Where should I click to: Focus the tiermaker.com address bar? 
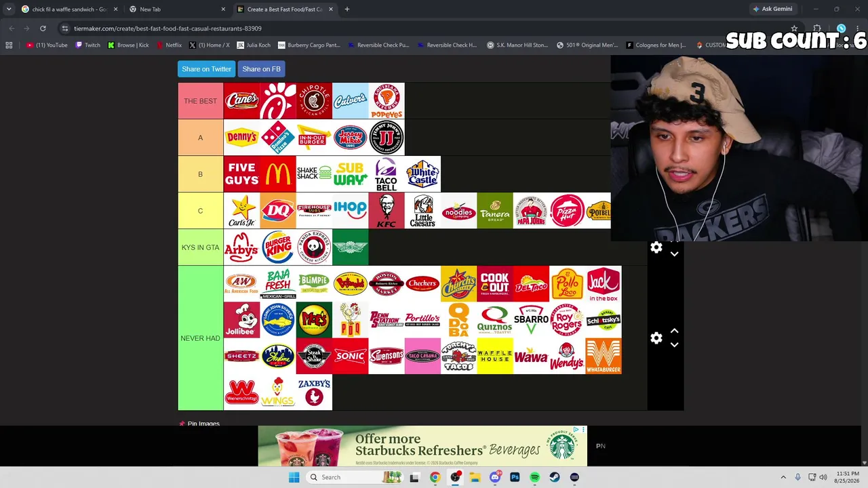[x=427, y=28]
